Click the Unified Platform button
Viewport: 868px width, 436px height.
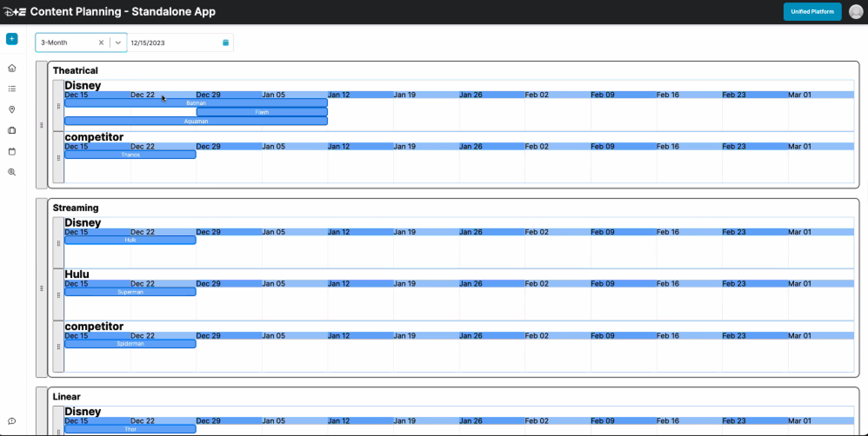pyautogui.click(x=812, y=12)
